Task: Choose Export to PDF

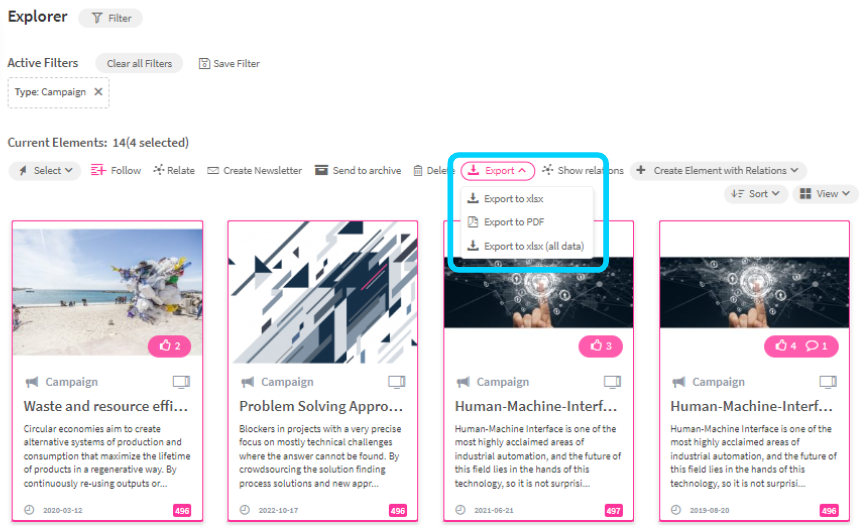Action: pyautogui.click(x=513, y=222)
